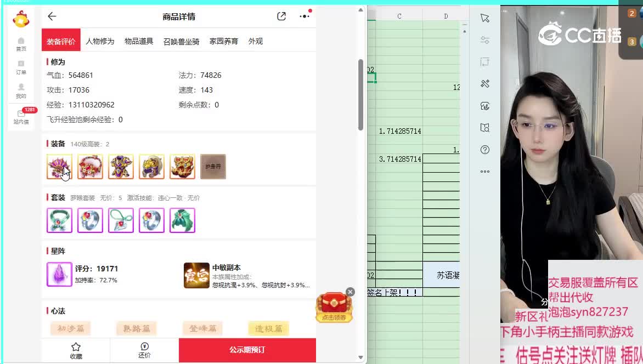Viewport: 643px width, 364px height.
Task: Click the badge numbered 3 on stream
Action: pyautogui.click(x=631, y=42)
